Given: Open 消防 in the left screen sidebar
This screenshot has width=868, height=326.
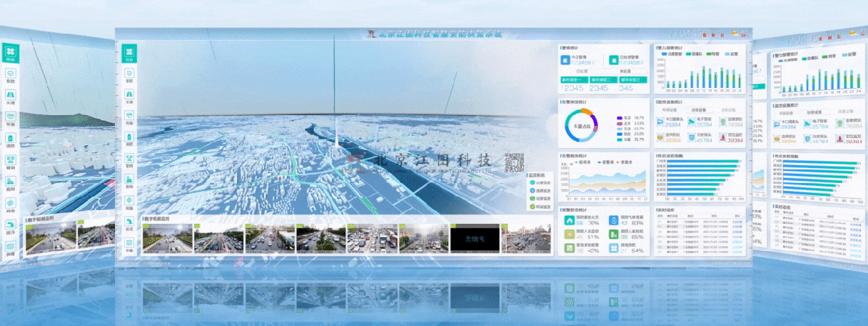Looking at the screenshot, I should coord(10,142).
